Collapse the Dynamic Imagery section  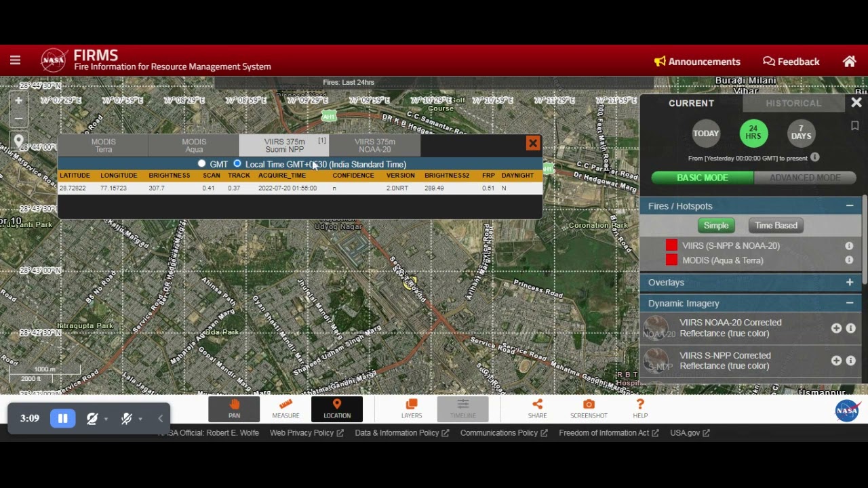(850, 304)
